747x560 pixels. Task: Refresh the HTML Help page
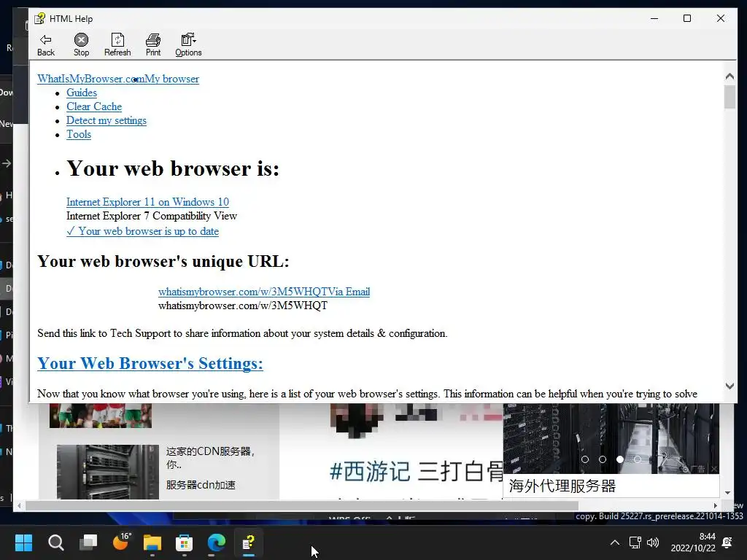point(117,45)
